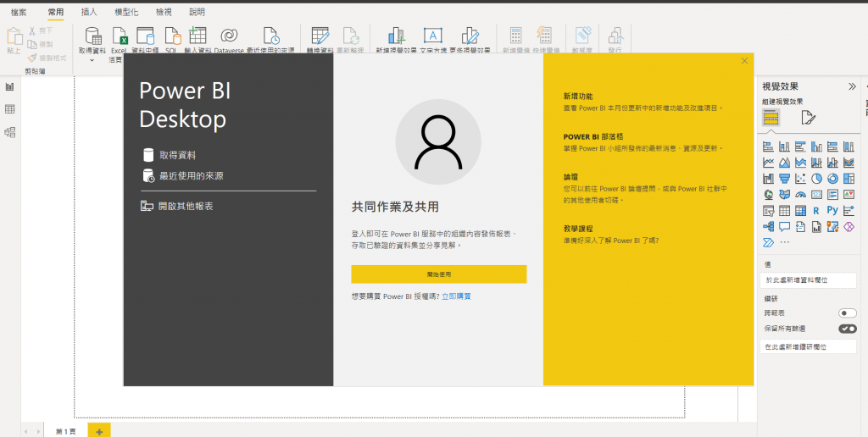This screenshot has height=437, width=868.
Task: Toggle the 跨報表 switch
Action: click(x=848, y=313)
